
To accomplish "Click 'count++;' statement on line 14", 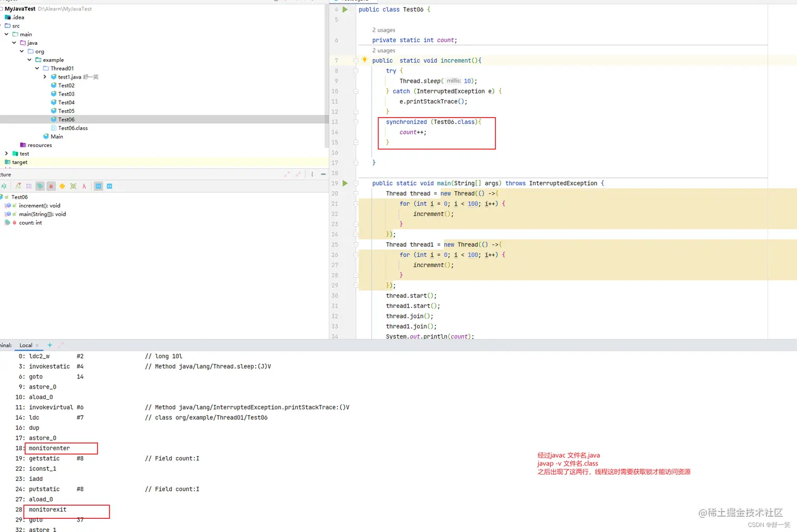I will [413, 132].
